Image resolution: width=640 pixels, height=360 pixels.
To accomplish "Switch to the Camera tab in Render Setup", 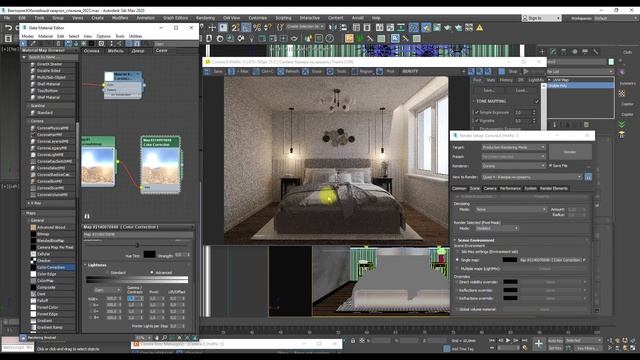I will point(490,189).
